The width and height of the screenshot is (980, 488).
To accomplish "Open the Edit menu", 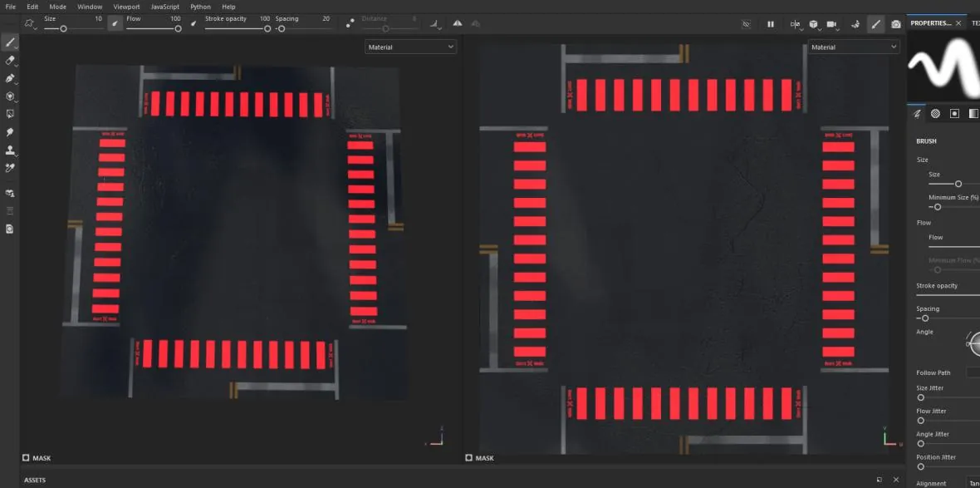I will pos(32,7).
